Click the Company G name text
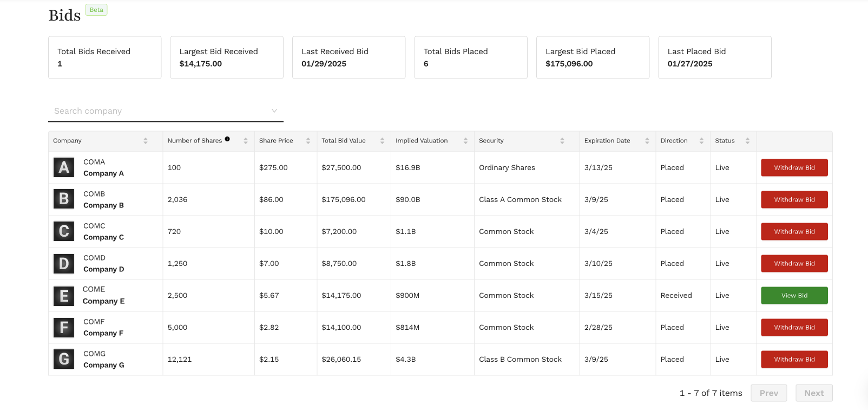The width and height of the screenshot is (868, 410). pos(104,365)
